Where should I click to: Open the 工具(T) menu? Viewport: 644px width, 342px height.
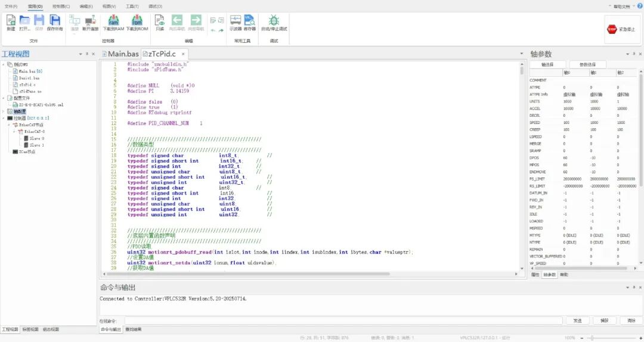(x=132, y=6)
